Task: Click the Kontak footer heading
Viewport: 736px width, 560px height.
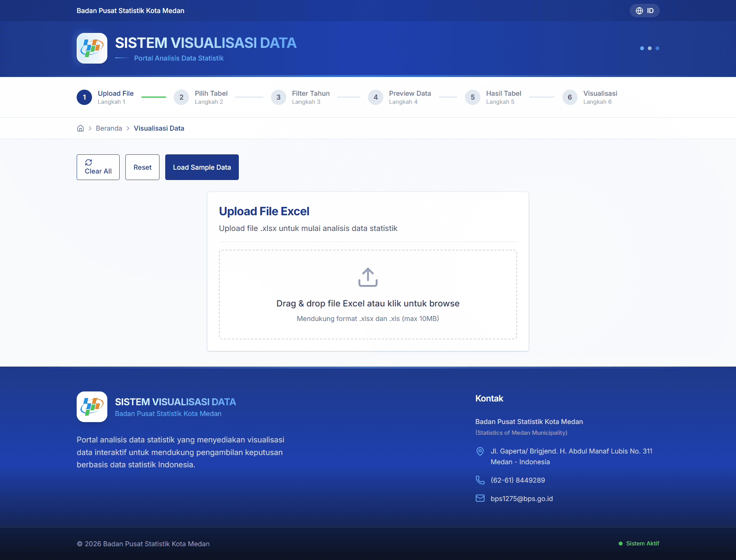Action: tap(489, 398)
